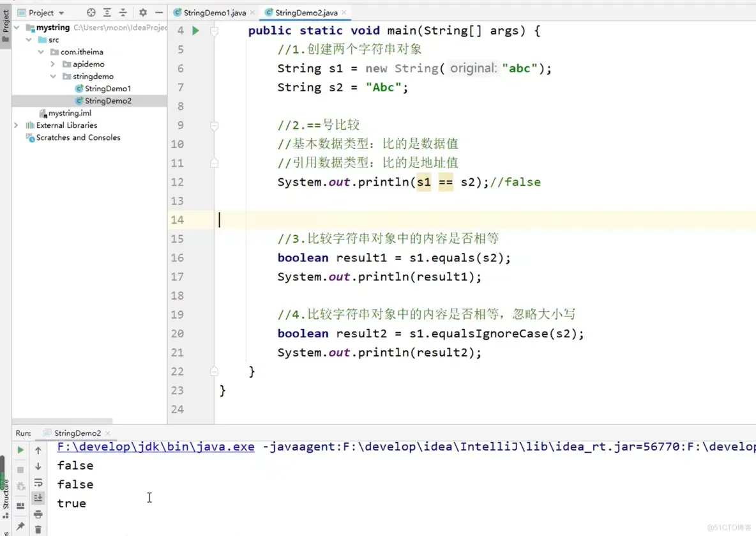756x536 pixels.
Task: Click result1 declaration on line 16
Action: pos(361,258)
